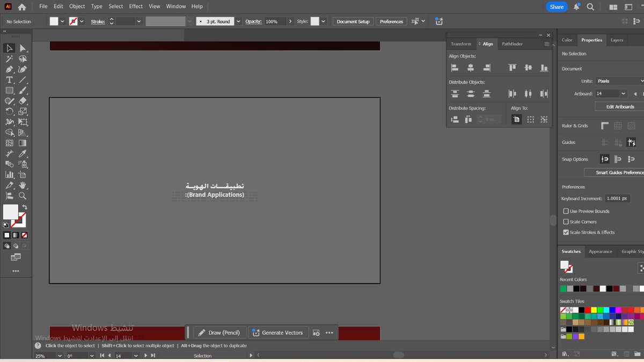Open the Units dropdown
The image size is (644, 362).
click(x=619, y=81)
